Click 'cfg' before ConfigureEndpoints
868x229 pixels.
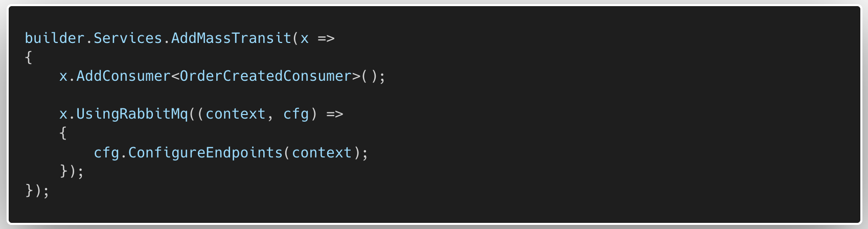click(106, 153)
